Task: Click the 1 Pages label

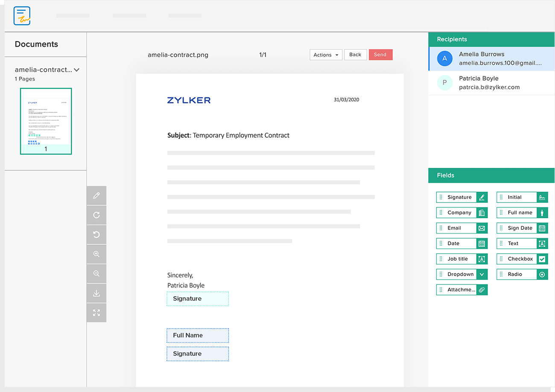Action: (25, 79)
